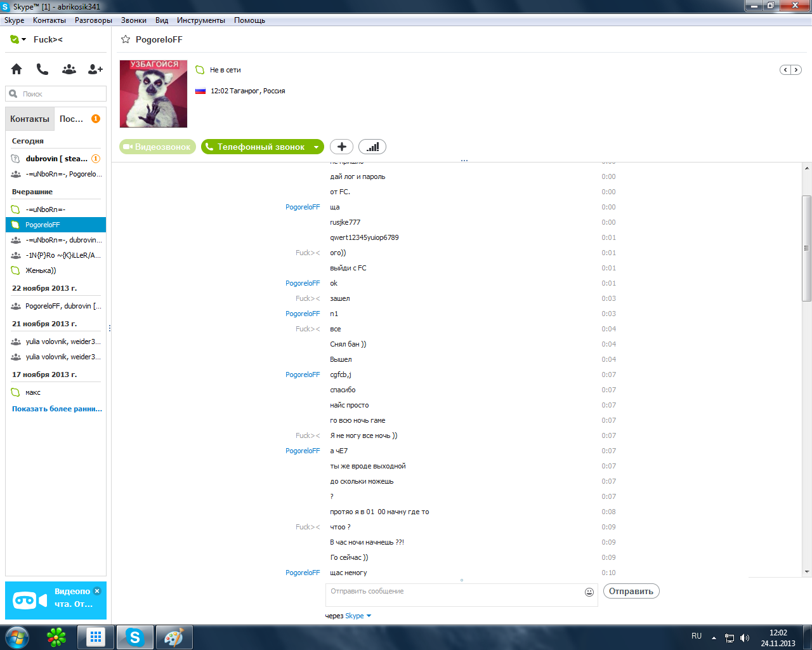Click the Телефонный звонок button

(256, 147)
